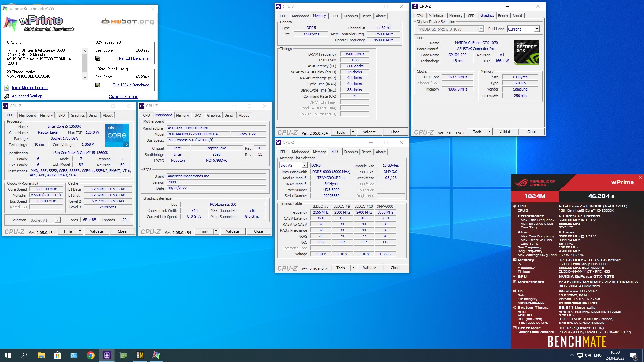644x362 pixels.
Task: Show hidden system tray icons
Action: point(572,355)
